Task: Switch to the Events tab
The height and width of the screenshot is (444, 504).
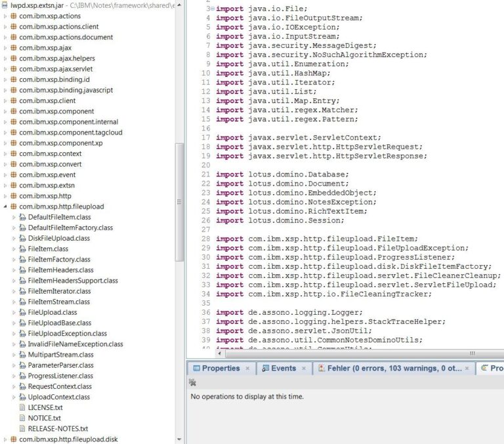Action: click(283, 368)
